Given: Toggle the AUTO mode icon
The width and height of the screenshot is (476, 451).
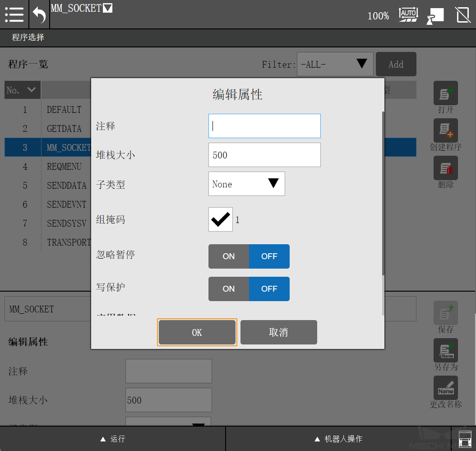Looking at the screenshot, I should coord(408,14).
